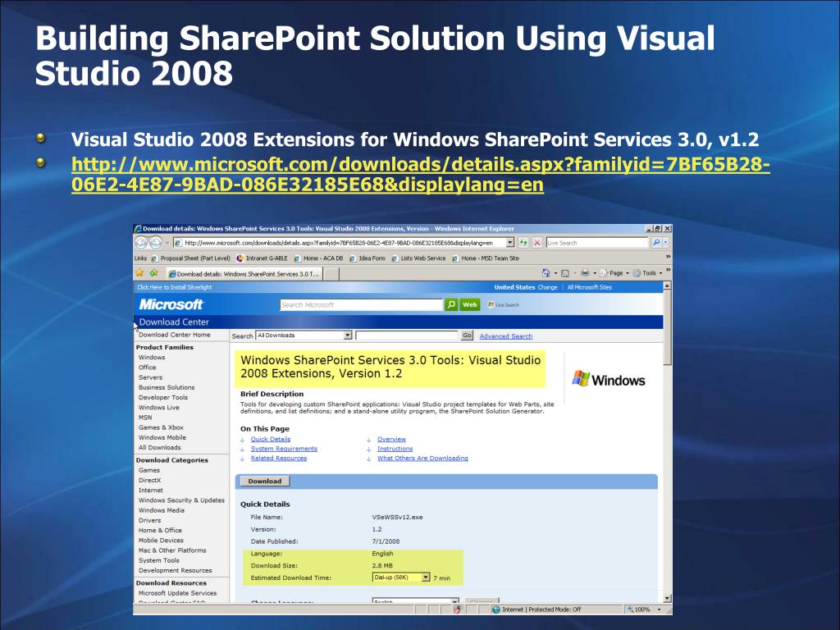Open the Advanced Search link

point(505,336)
